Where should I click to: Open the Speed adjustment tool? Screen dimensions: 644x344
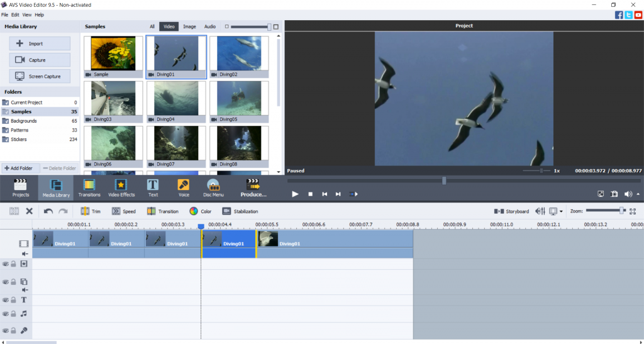(x=123, y=211)
